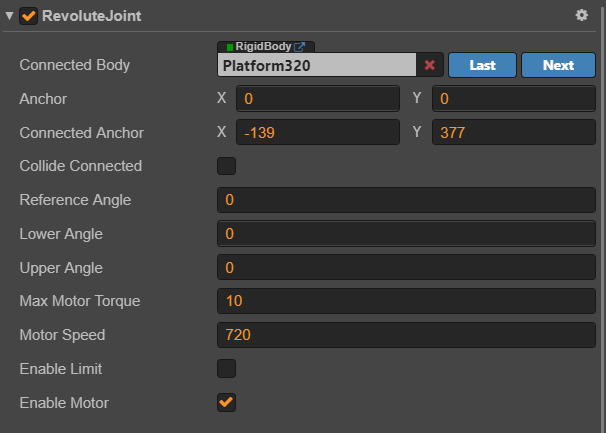Toggle the RevoluteJoint component enabled checkbox
The width and height of the screenshot is (606, 433).
(x=28, y=16)
